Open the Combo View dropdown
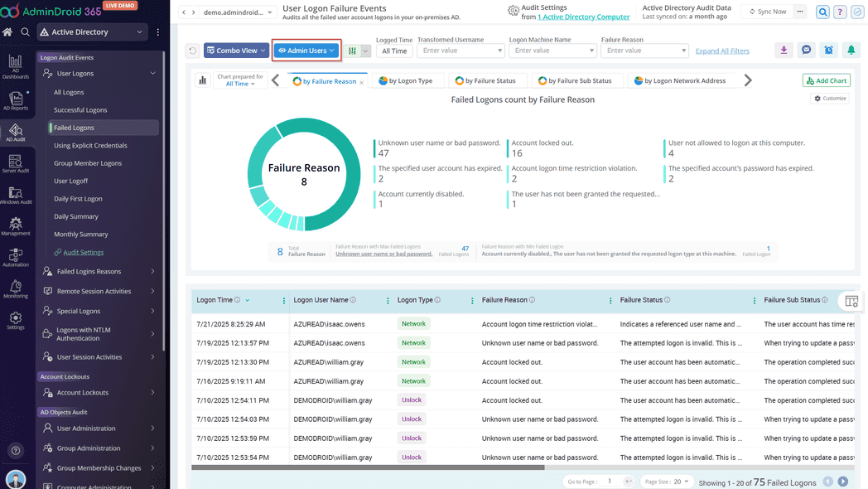This screenshot has height=489, width=868. pos(236,51)
